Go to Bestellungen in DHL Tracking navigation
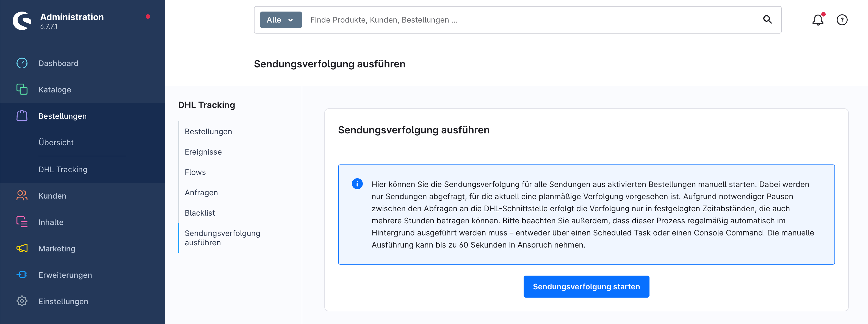The image size is (868, 324). pos(208,131)
